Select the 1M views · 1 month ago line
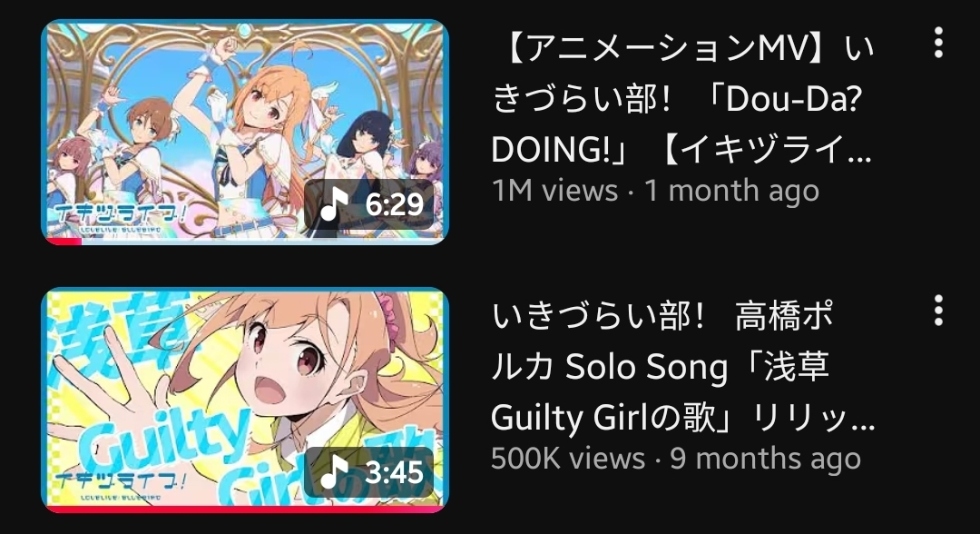The height and width of the screenshot is (534, 980). 655,191
